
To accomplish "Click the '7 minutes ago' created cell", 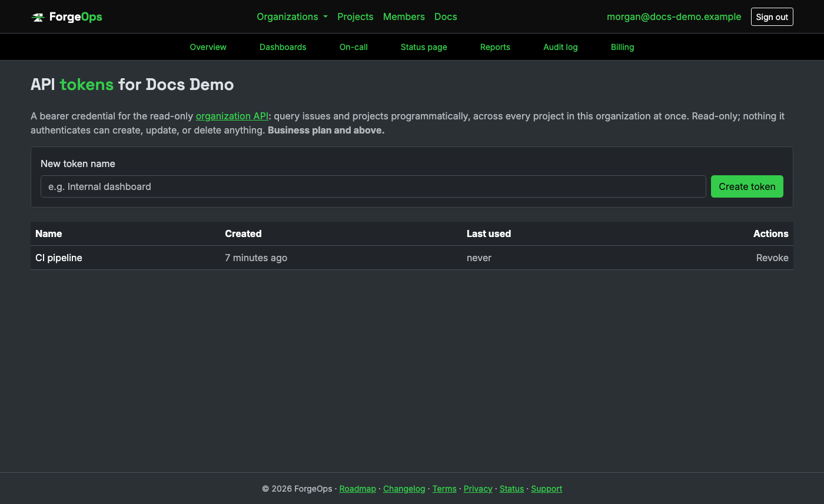I will click(256, 258).
